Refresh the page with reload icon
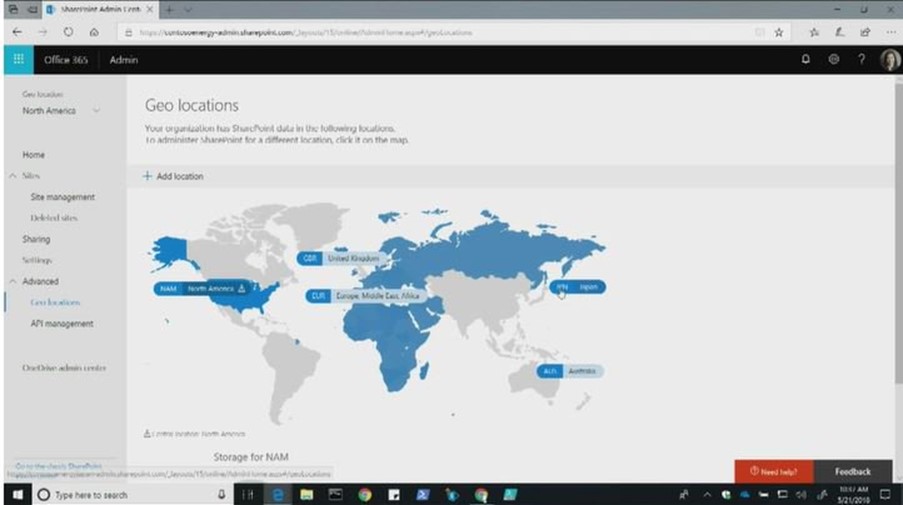The height and width of the screenshot is (505, 903). pyautogui.click(x=68, y=32)
